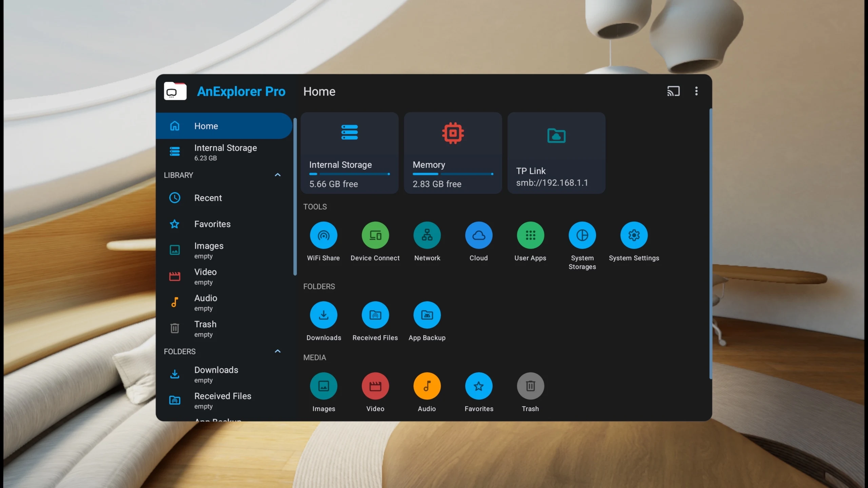Open the Downloads folder shortcut icon
The width and height of the screenshot is (868, 488).
point(323,315)
